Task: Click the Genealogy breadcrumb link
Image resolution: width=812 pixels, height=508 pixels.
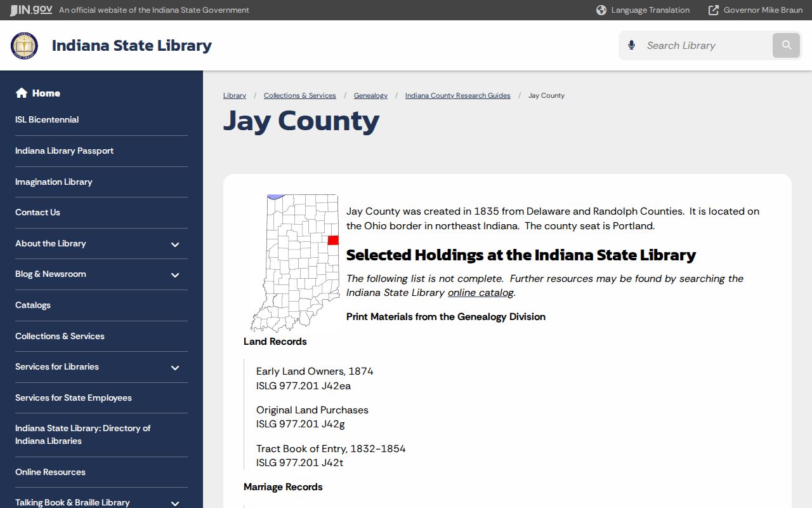Action: 370,95
